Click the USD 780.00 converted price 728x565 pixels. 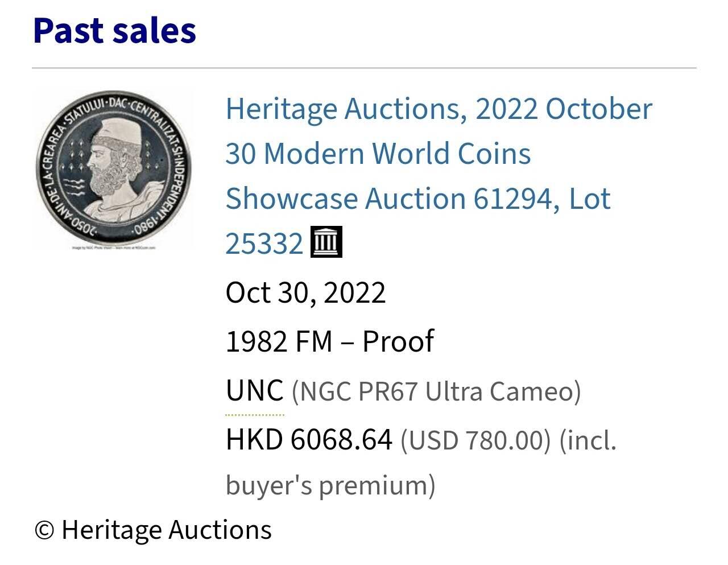point(475,440)
